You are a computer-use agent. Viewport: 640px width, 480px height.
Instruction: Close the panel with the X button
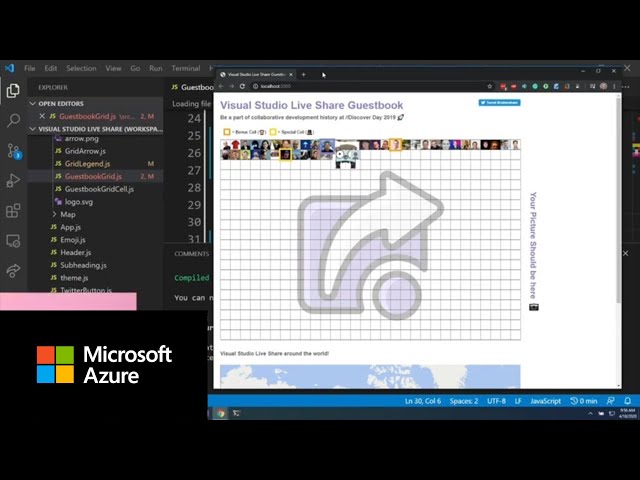tap(626, 253)
